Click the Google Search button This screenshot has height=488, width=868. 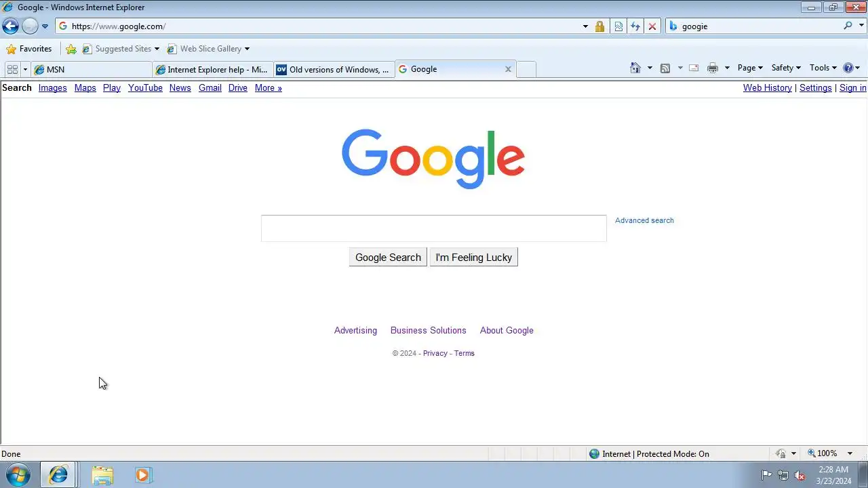[388, 258]
